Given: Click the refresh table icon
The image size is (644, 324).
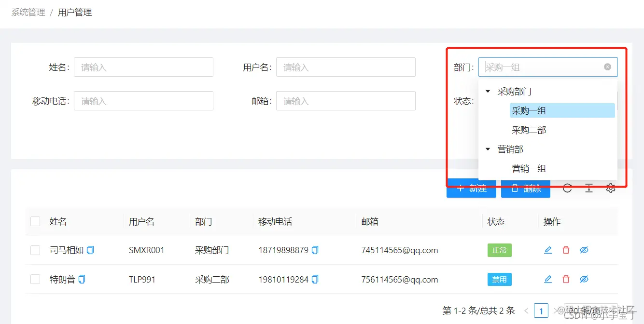Looking at the screenshot, I should click(x=567, y=188).
